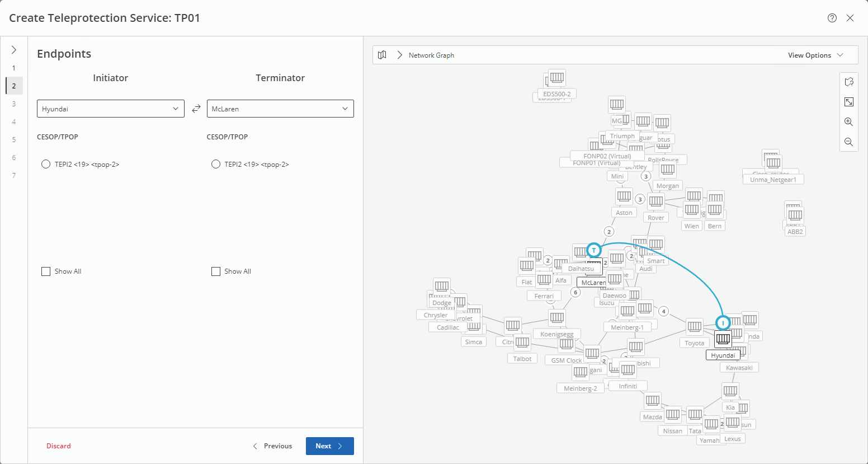Open the Initiator Hyundai dropdown
This screenshot has width=868, height=464.
110,109
